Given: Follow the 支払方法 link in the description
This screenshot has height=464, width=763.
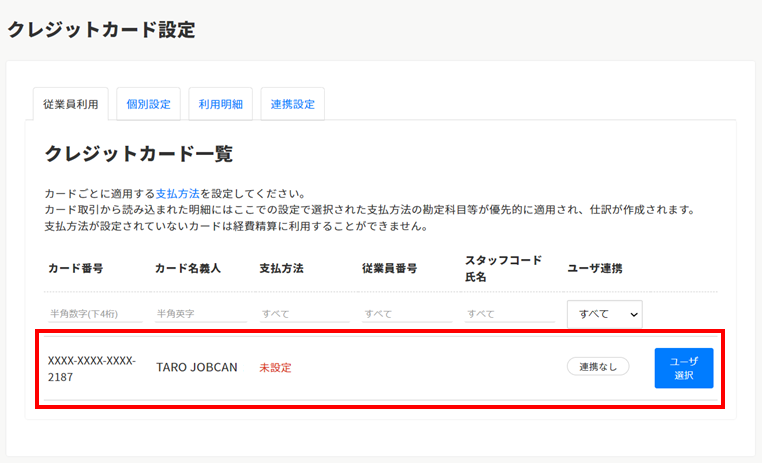Looking at the screenshot, I should (177, 193).
